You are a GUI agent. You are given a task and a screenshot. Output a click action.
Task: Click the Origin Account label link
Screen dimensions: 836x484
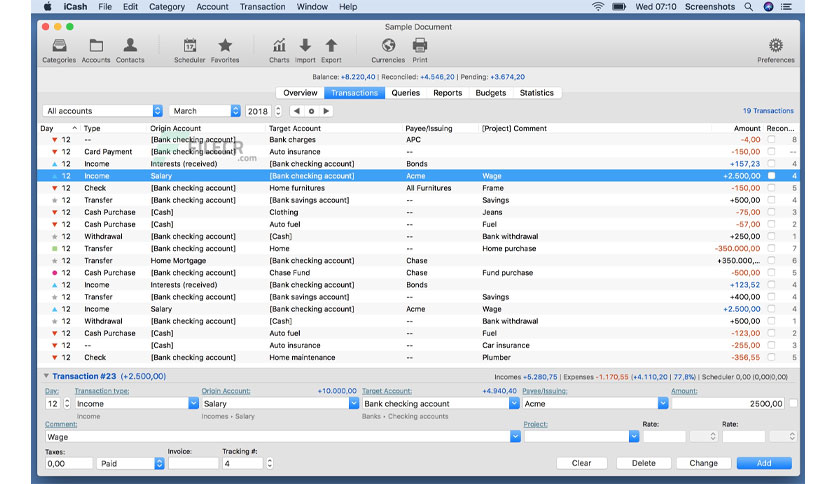[226, 391]
